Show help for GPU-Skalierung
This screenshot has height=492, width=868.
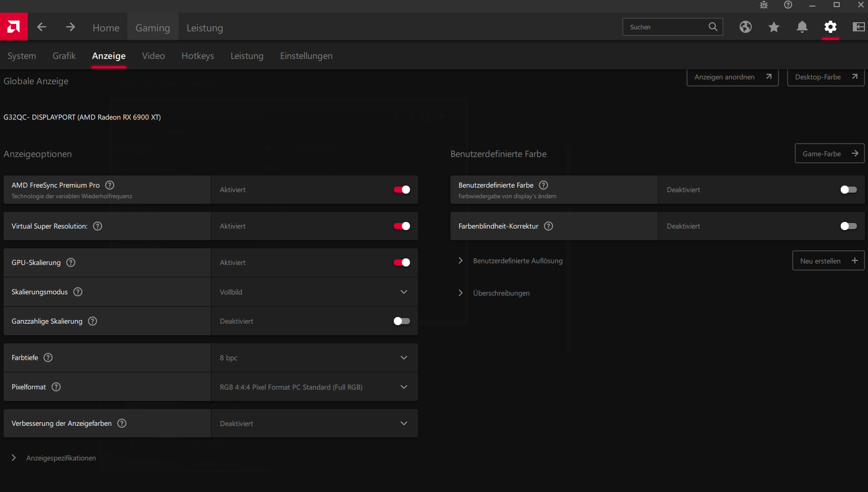tap(71, 262)
